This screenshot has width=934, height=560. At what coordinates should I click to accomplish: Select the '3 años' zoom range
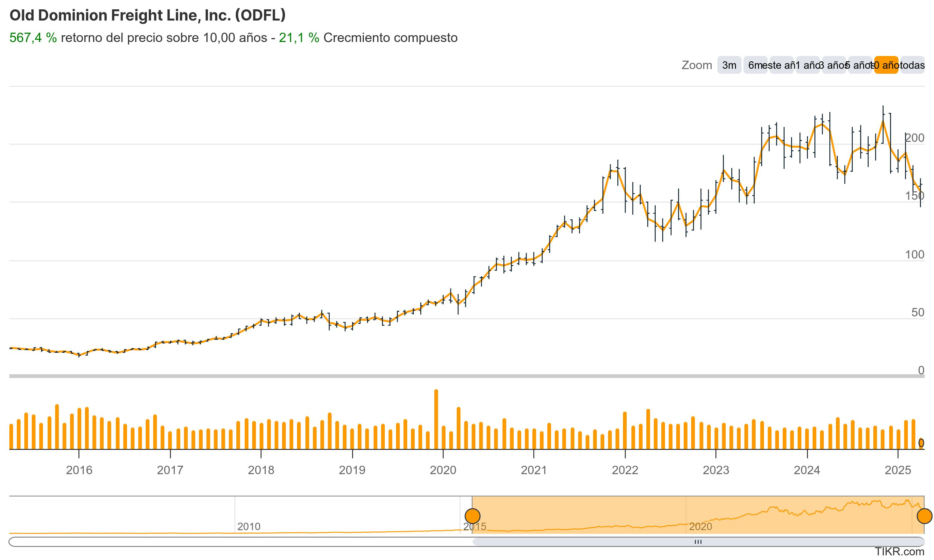click(833, 65)
